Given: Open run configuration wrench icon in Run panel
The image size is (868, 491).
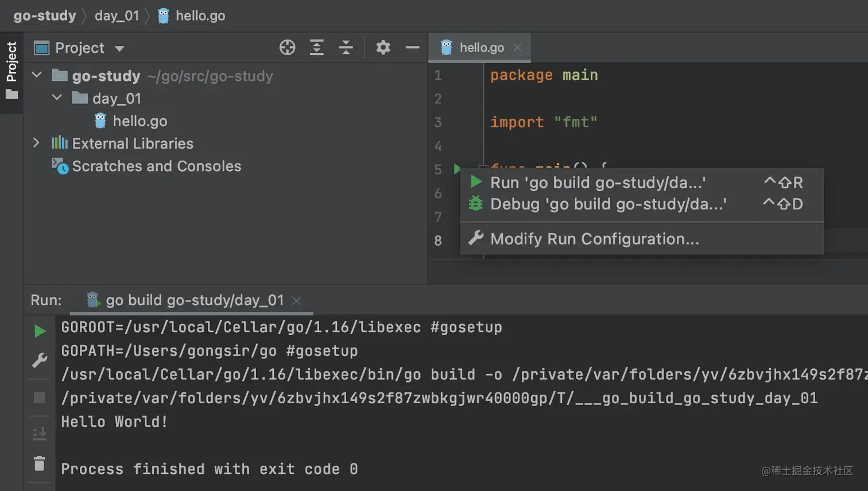Looking at the screenshot, I should [x=40, y=361].
